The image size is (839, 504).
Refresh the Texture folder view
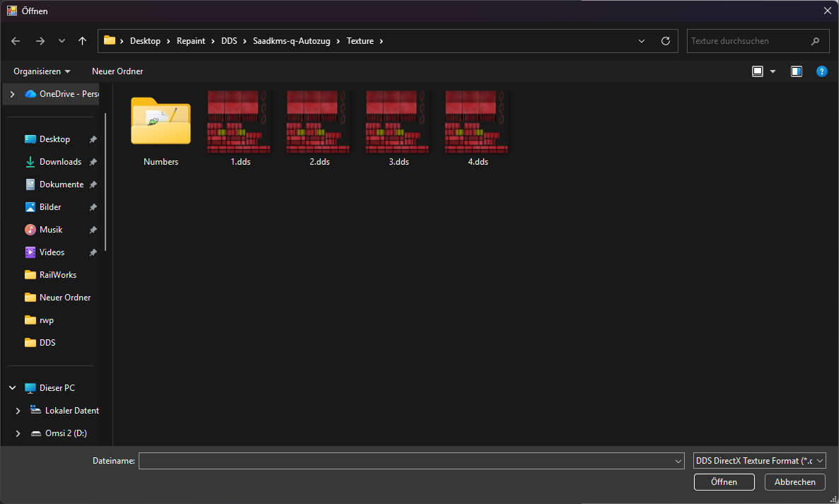click(665, 41)
